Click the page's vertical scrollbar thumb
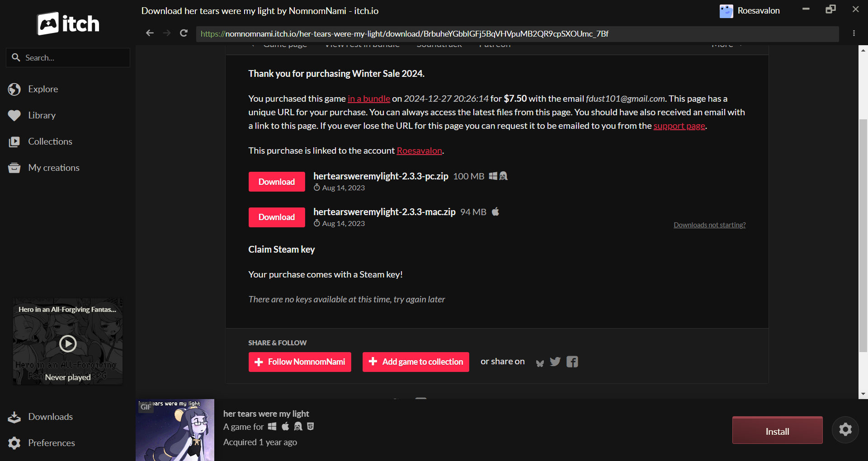868x461 pixels. coord(863,235)
